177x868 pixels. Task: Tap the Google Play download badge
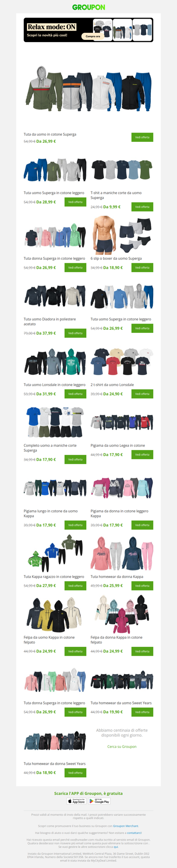point(99,801)
